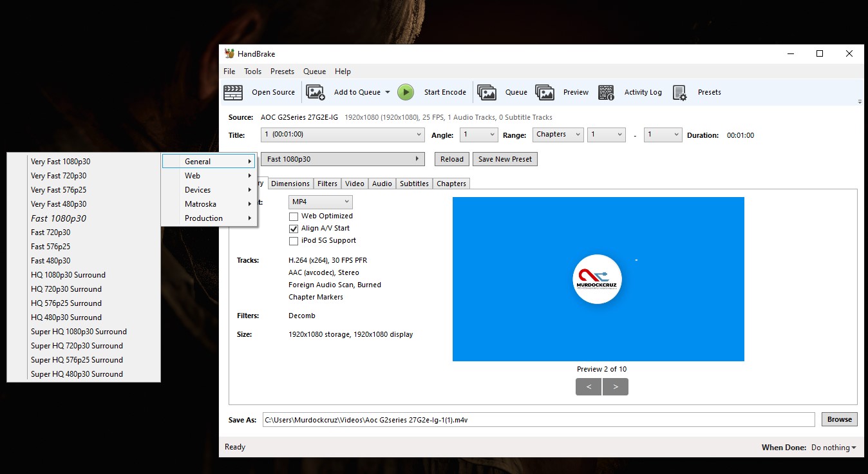Expand the Title dropdown showing 1 (00:01:00)
This screenshot has width=868, height=474.
343,135
